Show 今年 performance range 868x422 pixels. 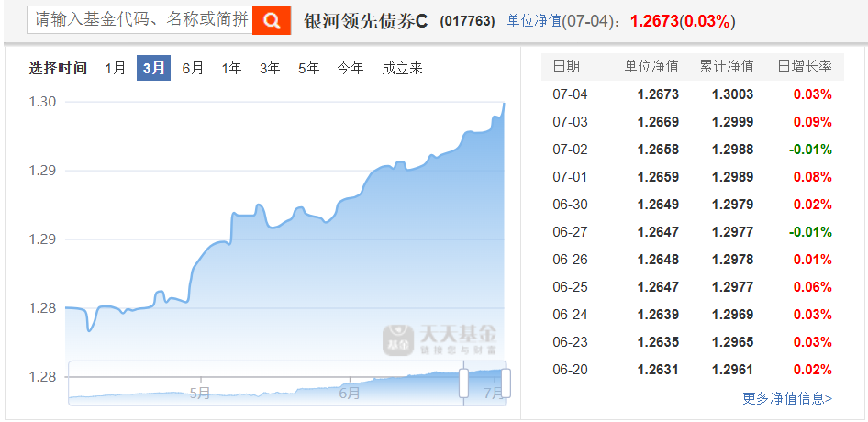[351, 68]
